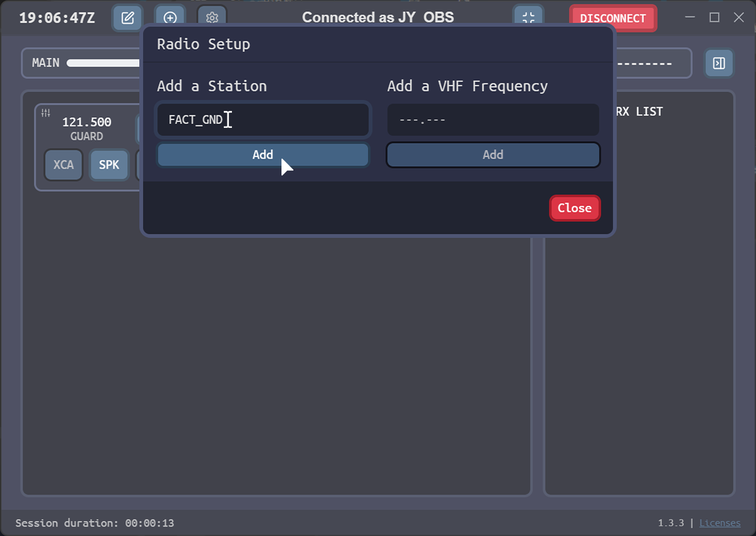Toggle XCA on the GUARD radio

click(x=63, y=165)
